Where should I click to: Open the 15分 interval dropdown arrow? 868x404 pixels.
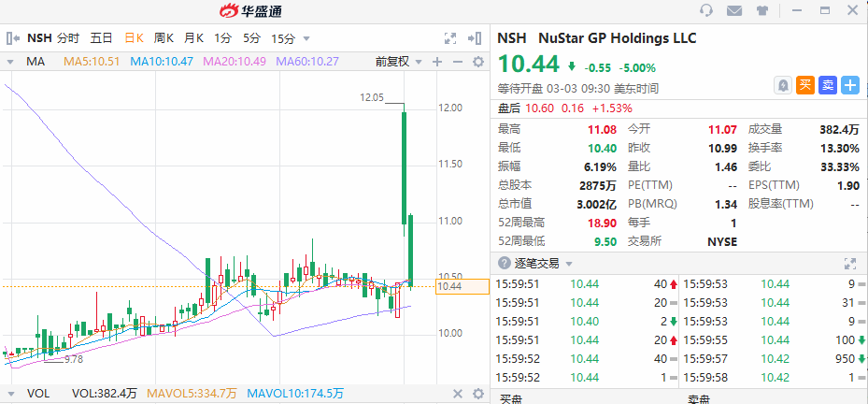[x=306, y=38]
